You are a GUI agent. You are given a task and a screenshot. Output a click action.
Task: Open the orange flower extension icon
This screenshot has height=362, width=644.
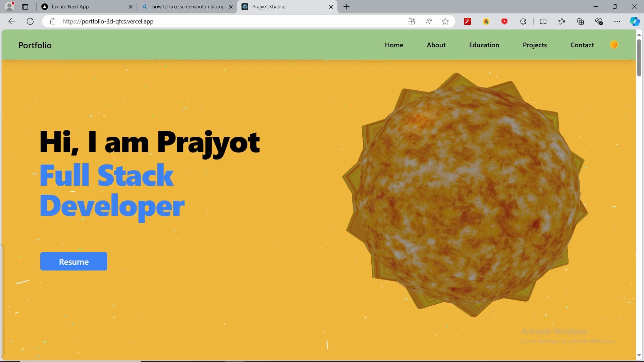(486, 21)
